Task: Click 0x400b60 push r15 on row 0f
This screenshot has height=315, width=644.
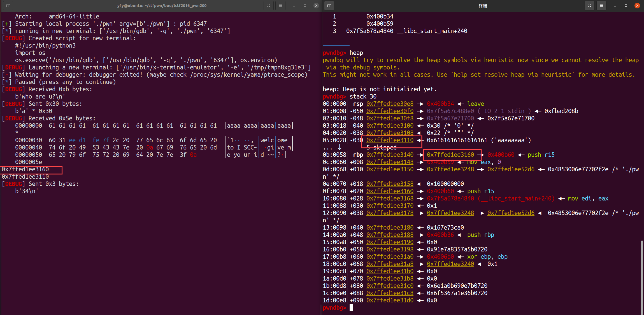Action: click(461, 191)
